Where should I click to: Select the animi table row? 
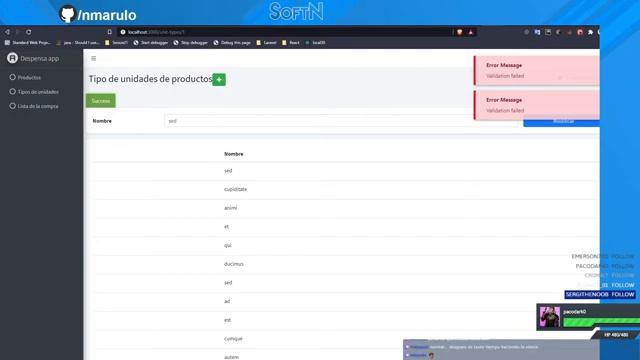pos(346,208)
